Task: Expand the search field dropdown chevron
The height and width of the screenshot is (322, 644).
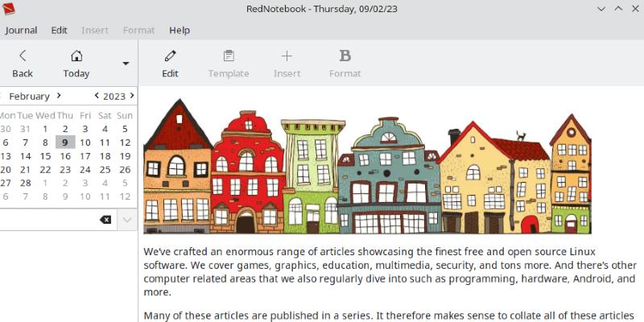Action: pyautogui.click(x=127, y=220)
